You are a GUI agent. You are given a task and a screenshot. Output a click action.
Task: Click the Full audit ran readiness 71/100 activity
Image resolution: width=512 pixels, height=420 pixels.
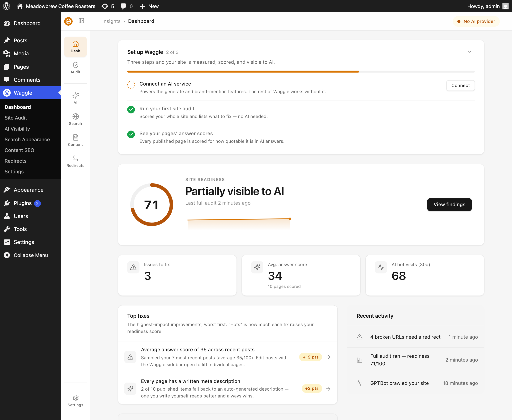416,360
